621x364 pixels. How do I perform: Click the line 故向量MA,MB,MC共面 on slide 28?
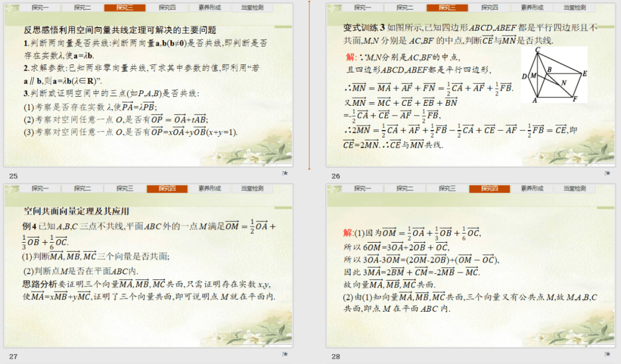coord(389,285)
